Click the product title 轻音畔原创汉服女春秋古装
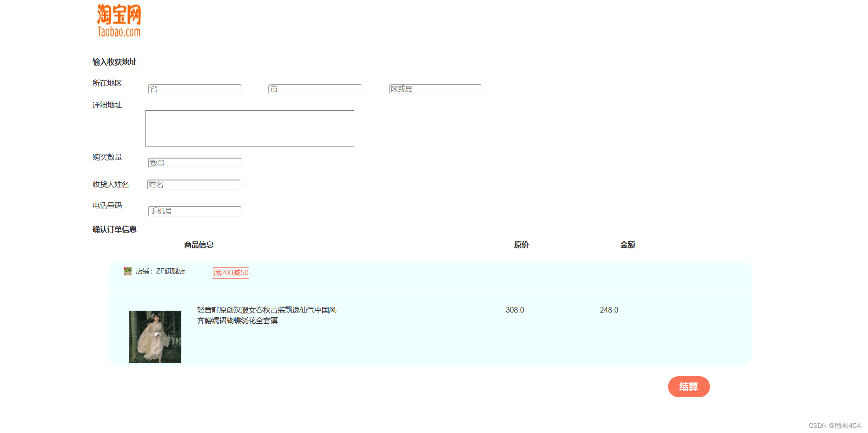 [x=266, y=315]
